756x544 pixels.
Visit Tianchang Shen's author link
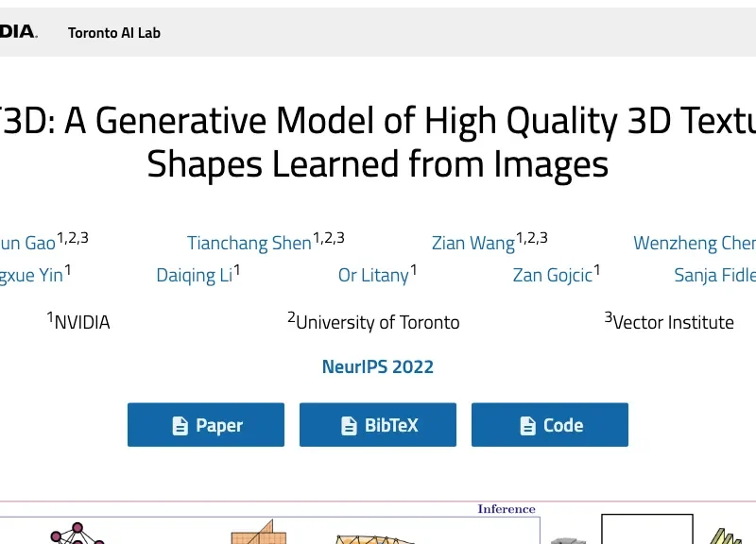[x=249, y=243]
